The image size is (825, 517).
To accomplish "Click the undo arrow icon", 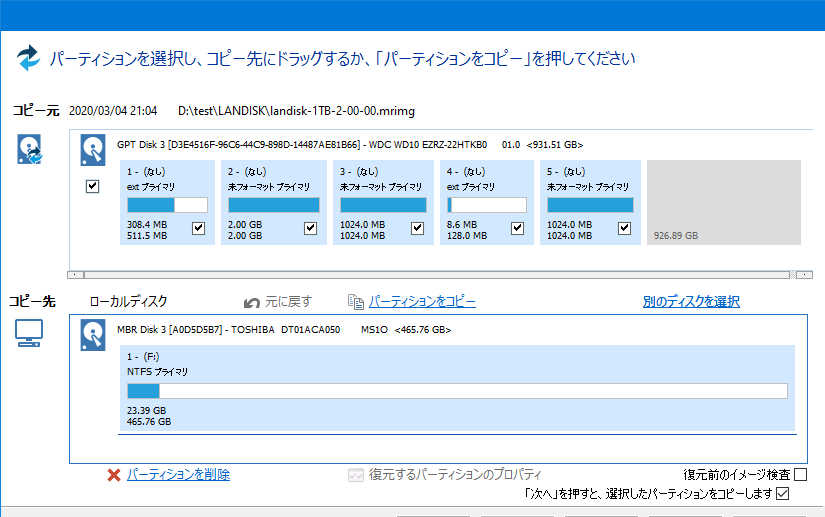I will click(x=252, y=301).
